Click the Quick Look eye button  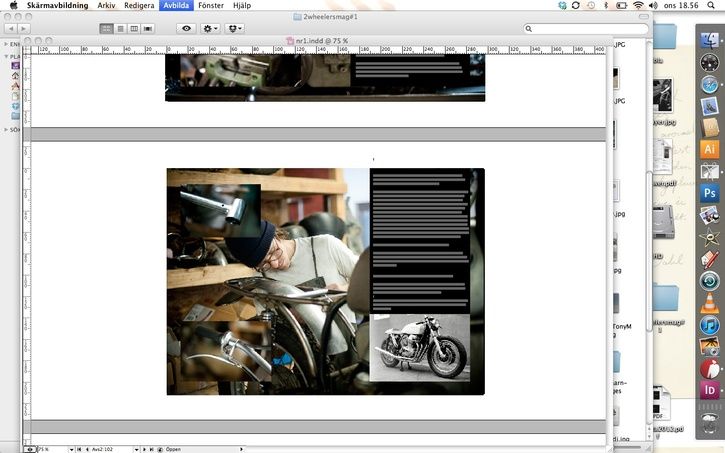[x=186, y=29]
